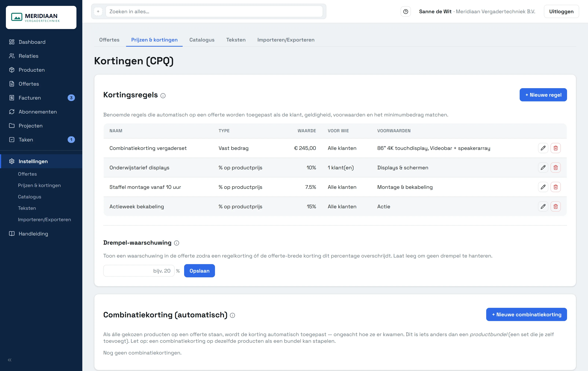Save threshold with Opslaan button
588x371 pixels.
[199, 271]
